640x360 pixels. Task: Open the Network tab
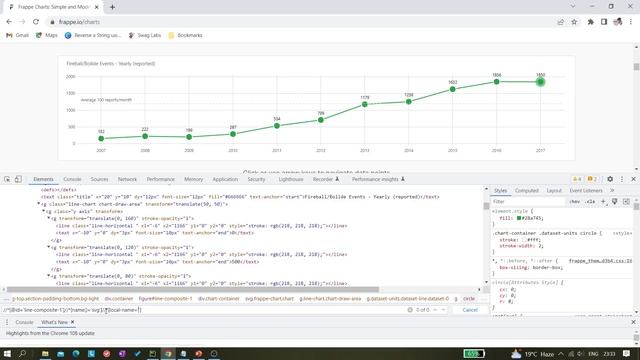(x=127, y=179)
